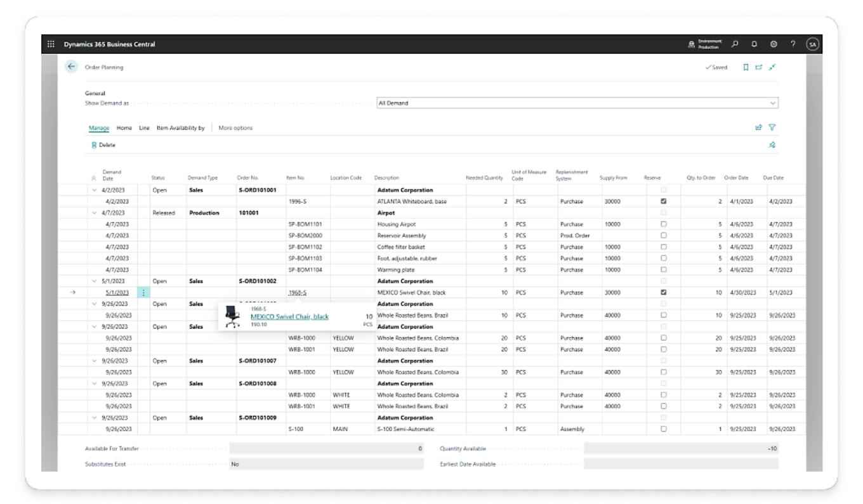Open the app launcher waffle icon

point(51,44)
